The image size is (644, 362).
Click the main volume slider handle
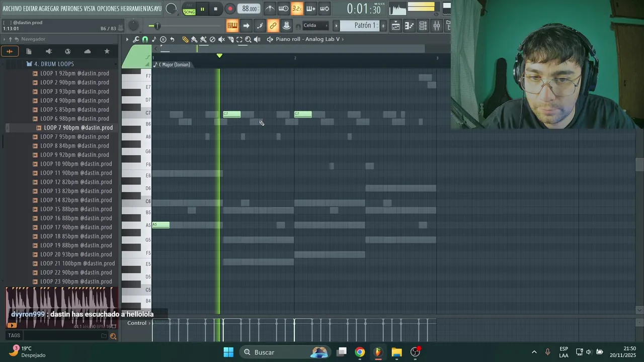click(x=157, y=26)
